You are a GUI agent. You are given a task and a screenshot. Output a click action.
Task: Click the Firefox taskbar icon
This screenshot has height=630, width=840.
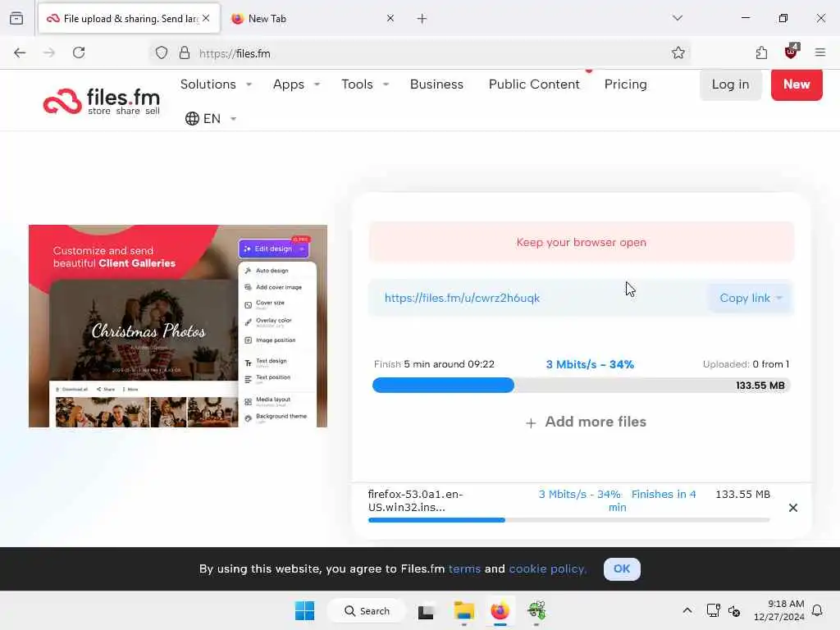tap(500, 610)
